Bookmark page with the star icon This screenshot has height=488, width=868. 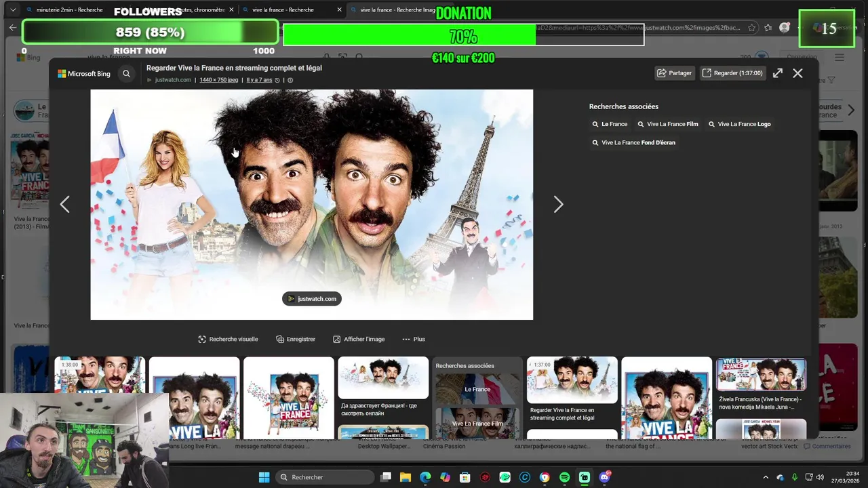coord(752,28)
